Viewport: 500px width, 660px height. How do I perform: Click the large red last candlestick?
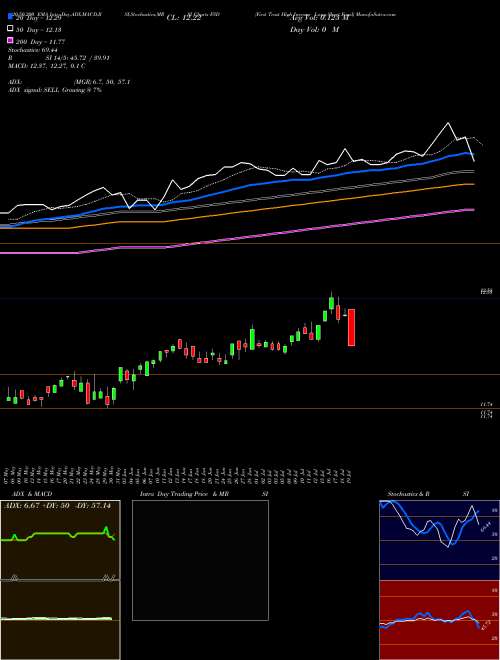351,327
